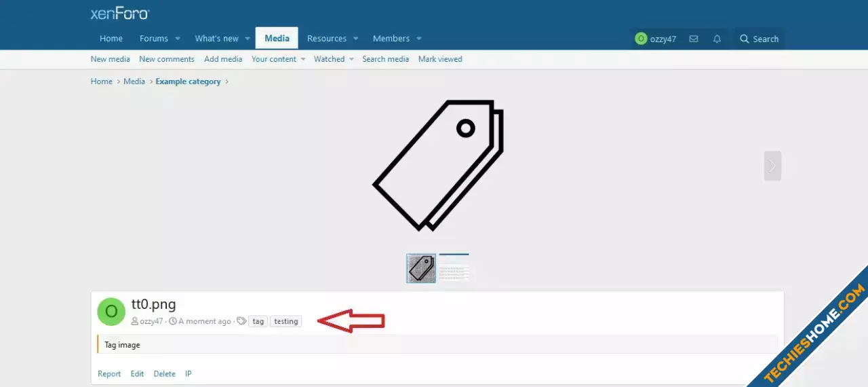Viewport: 868px width, 387px height.
Task: Open the alerts bell icon
Action: tap(717, 39)
